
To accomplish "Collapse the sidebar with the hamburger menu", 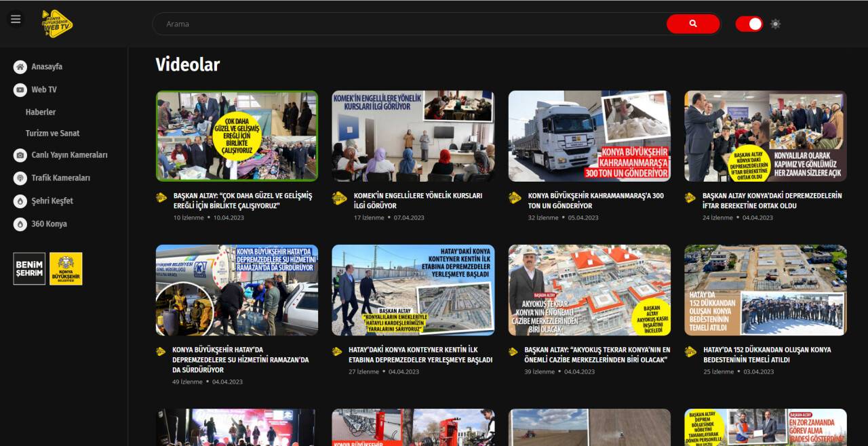I will [16, 18].
